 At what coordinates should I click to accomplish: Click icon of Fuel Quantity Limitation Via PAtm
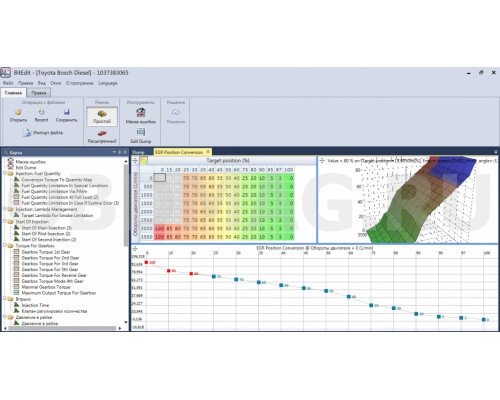[x=16, y=191]
